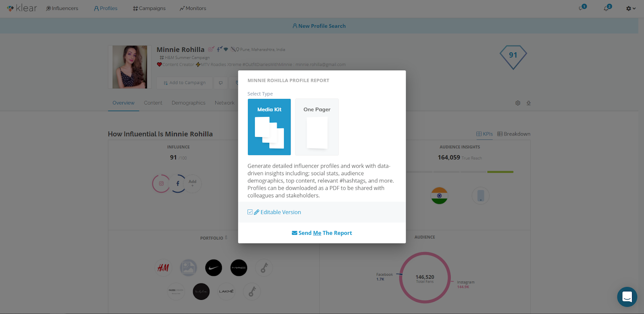
Task: Go to Campaigns in top navigation
Action: point(149,8)
